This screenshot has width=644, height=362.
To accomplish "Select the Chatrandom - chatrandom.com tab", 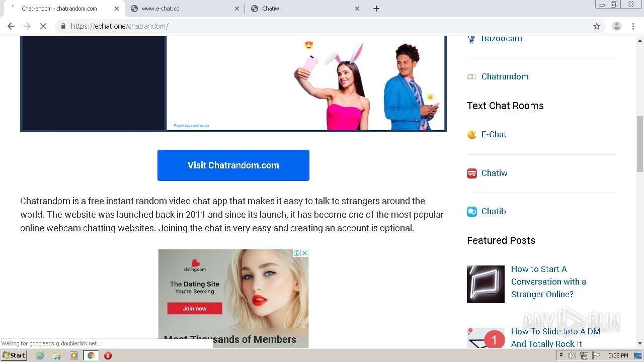I will (x=63, y=9).
